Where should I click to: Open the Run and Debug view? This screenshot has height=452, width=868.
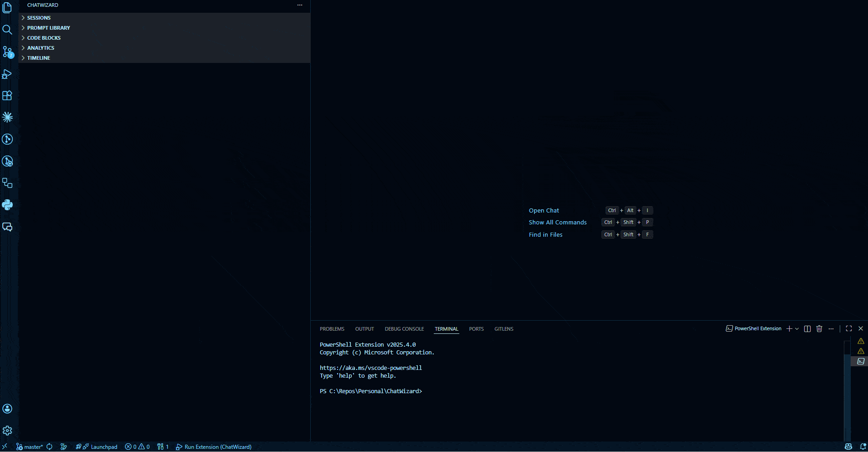[7, 73]
